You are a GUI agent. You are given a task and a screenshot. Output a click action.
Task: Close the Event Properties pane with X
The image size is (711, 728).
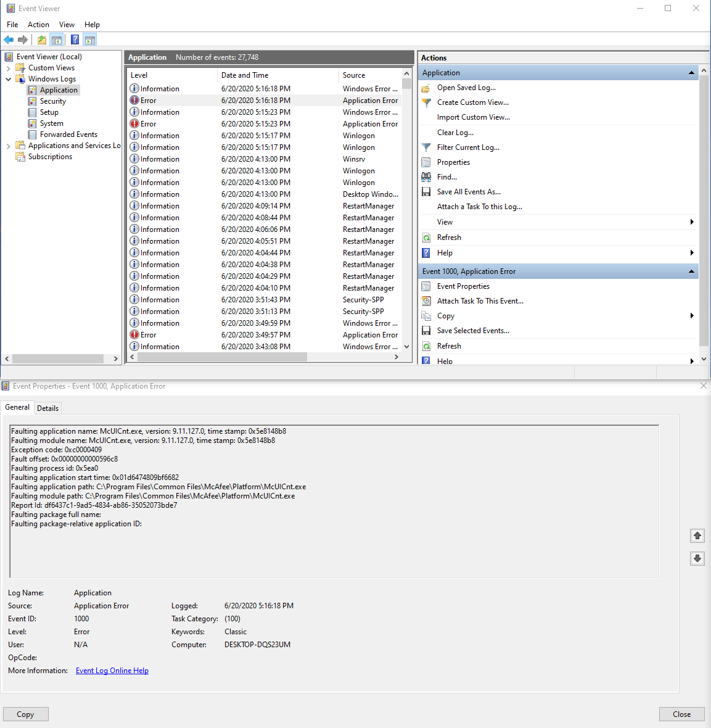tap(704, 386)
